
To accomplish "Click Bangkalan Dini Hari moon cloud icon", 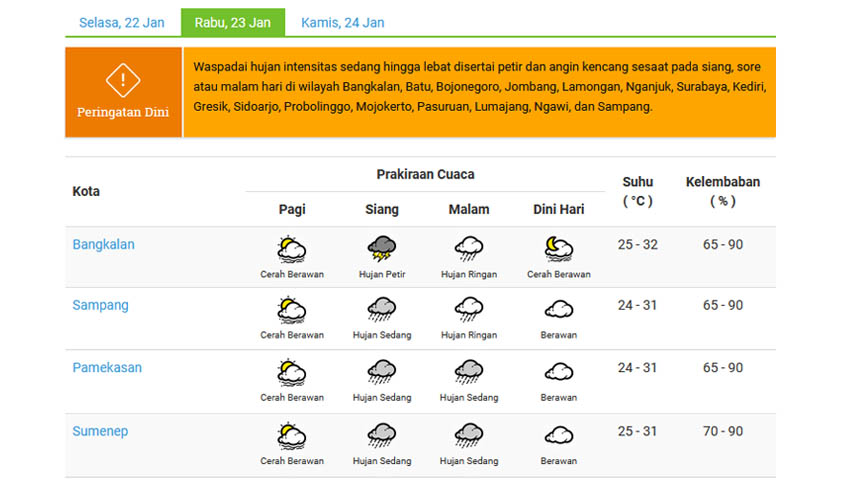I will tap(558, 249).
